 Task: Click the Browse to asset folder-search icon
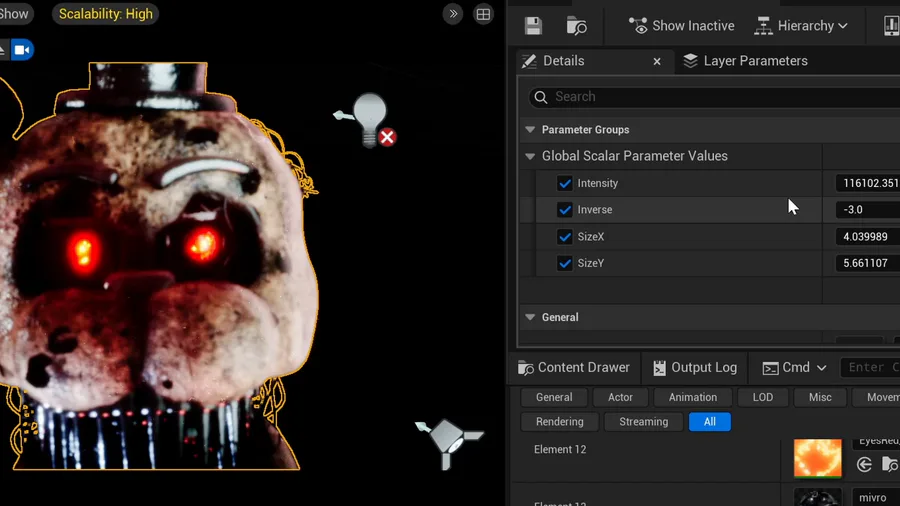point(576,26)
